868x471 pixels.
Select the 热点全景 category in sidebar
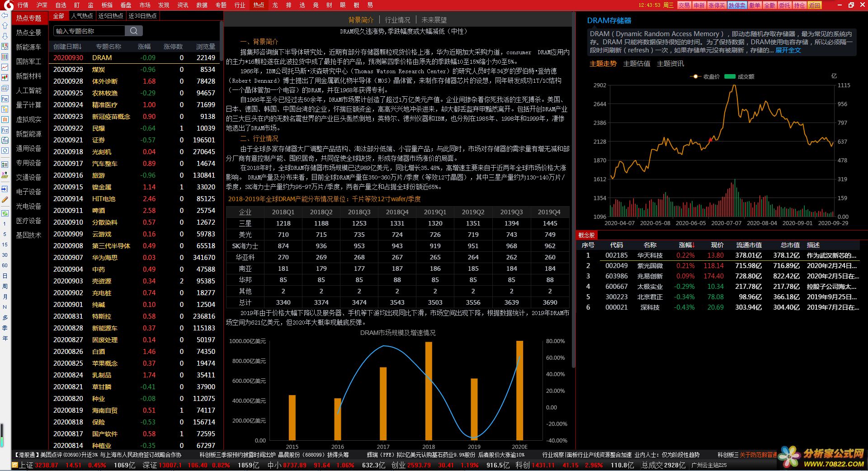point(28,33)
